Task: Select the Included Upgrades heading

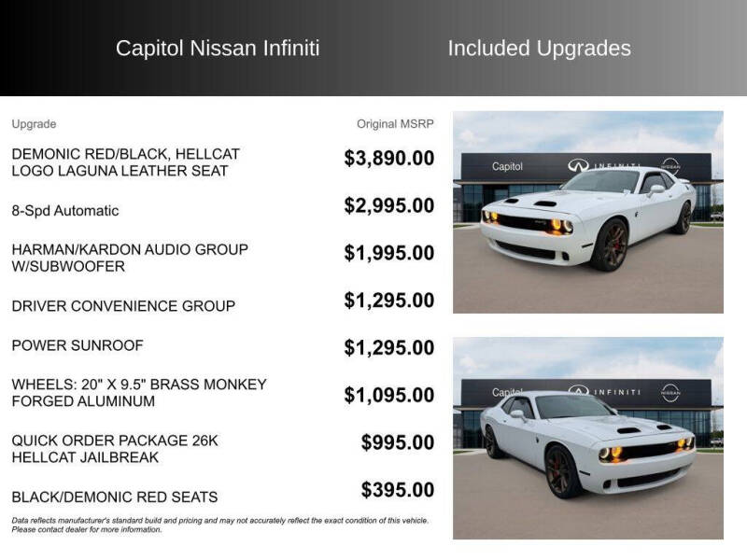Action: pos(539,49)
